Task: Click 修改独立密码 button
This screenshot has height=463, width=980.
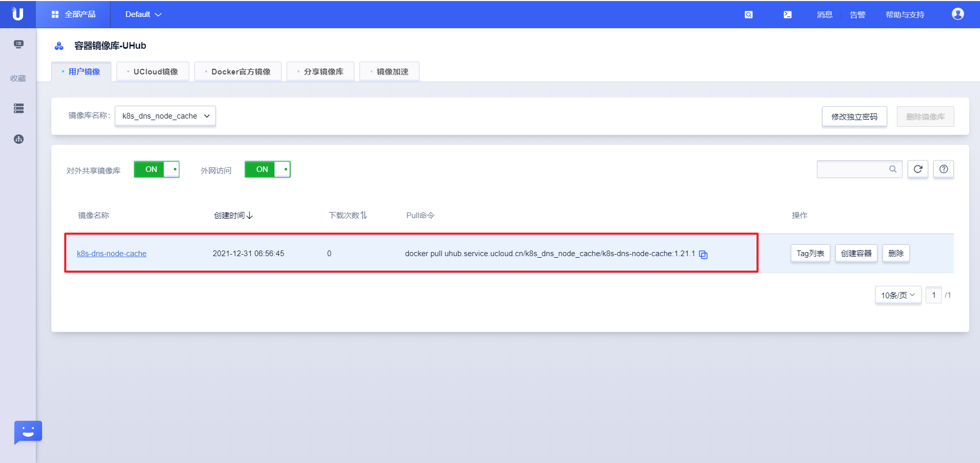Action: coord(854,117)
